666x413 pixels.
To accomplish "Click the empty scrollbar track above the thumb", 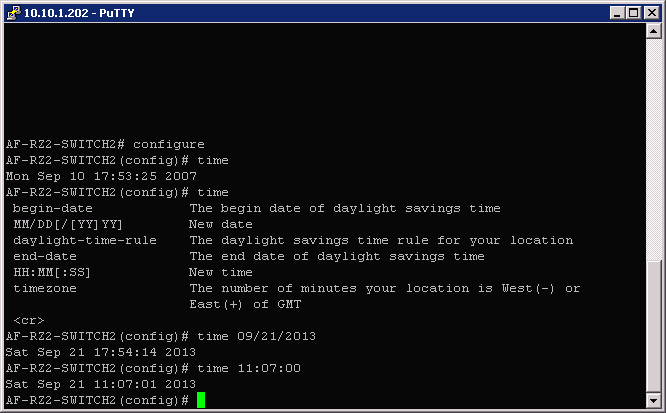I will tap(654, 150).
